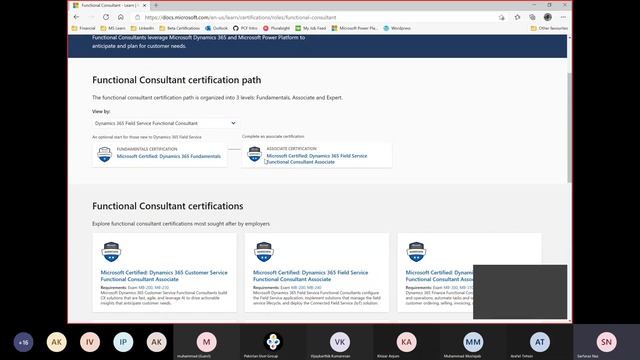640x360 pixels.
Task: Select the AK avatar beside +16 badge
Action: tap(57, 342)
